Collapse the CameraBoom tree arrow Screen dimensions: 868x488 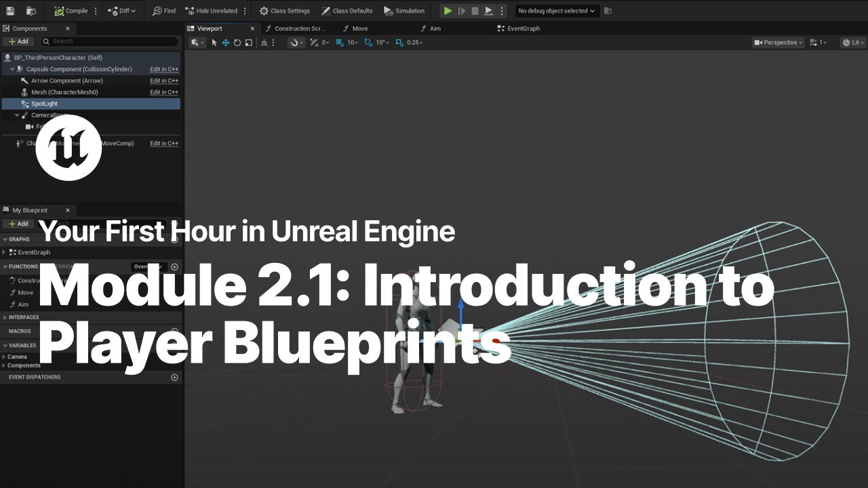pos(17,115)
